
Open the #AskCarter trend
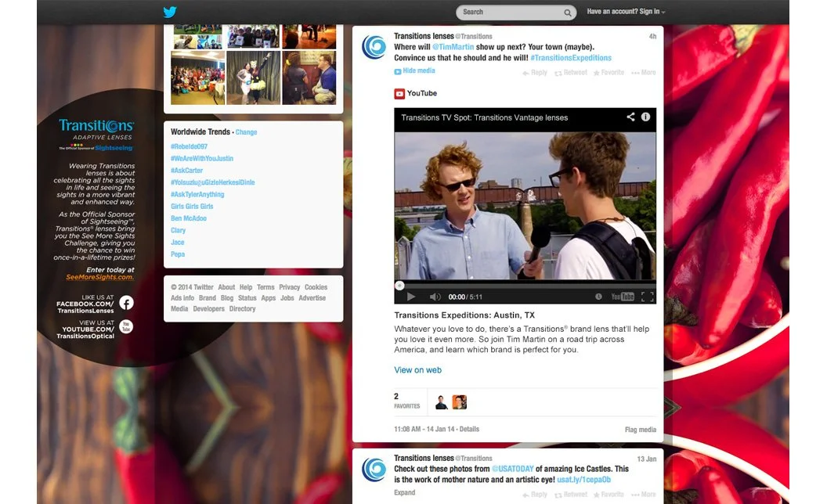pyautogui.click(x=186, y=171)
